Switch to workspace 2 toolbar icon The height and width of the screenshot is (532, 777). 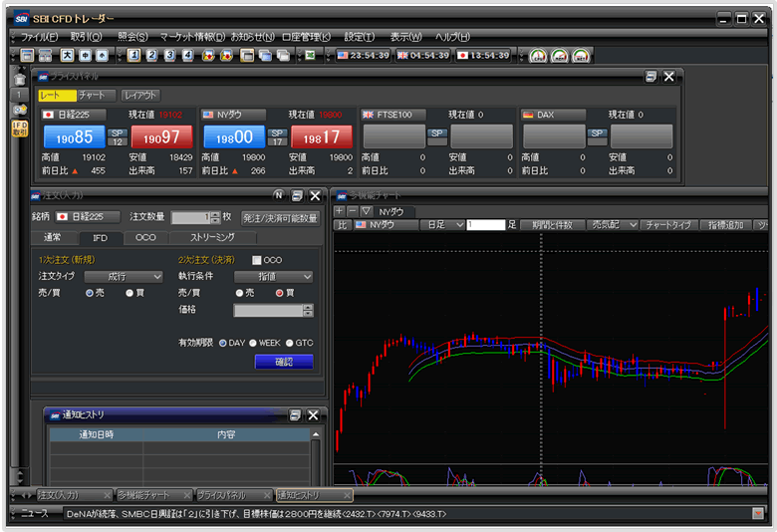click(151, 55)
